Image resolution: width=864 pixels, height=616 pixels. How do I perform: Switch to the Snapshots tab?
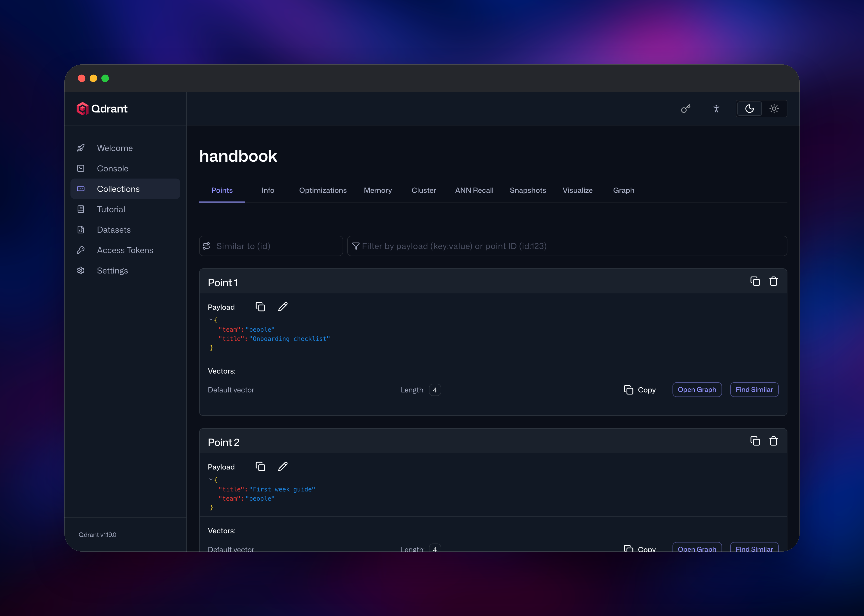(528, 190)
